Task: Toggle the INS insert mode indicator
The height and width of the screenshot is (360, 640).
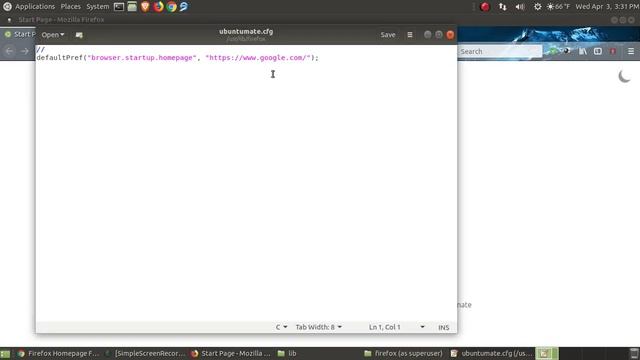Action: [x=444, y=327]
